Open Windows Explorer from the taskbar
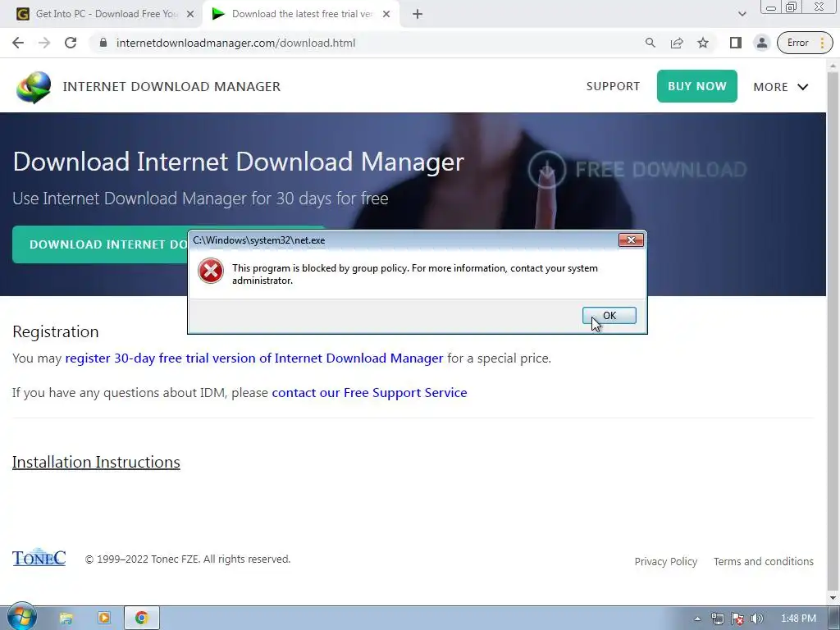Image resolution: width=840 pixels, height=630 pixels. [66, 619]
